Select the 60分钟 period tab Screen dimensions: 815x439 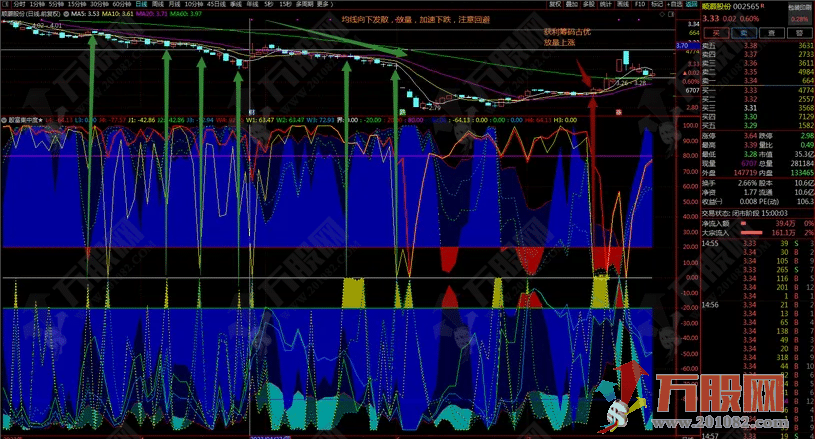click(x=121, y=4)
